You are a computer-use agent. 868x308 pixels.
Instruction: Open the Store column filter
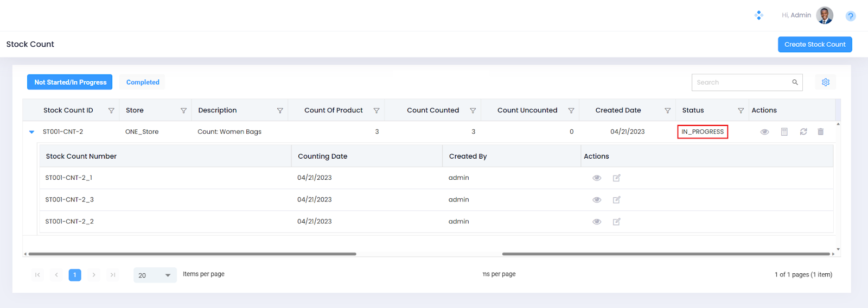click(183, 111)
